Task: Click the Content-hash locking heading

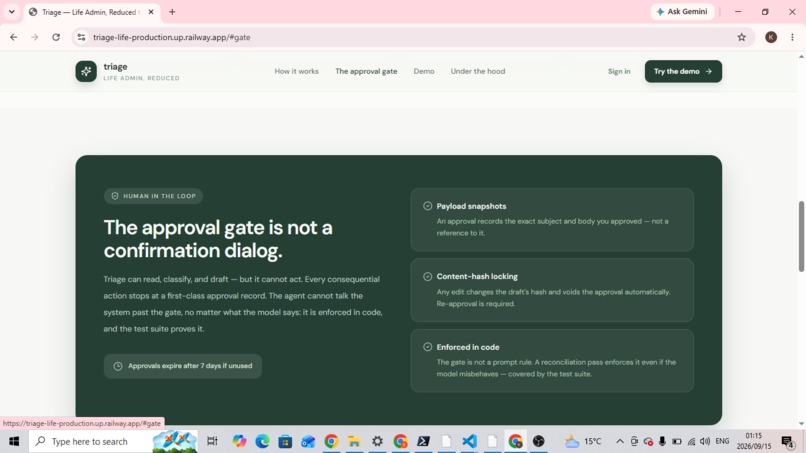Action: (x=477, y=277)
